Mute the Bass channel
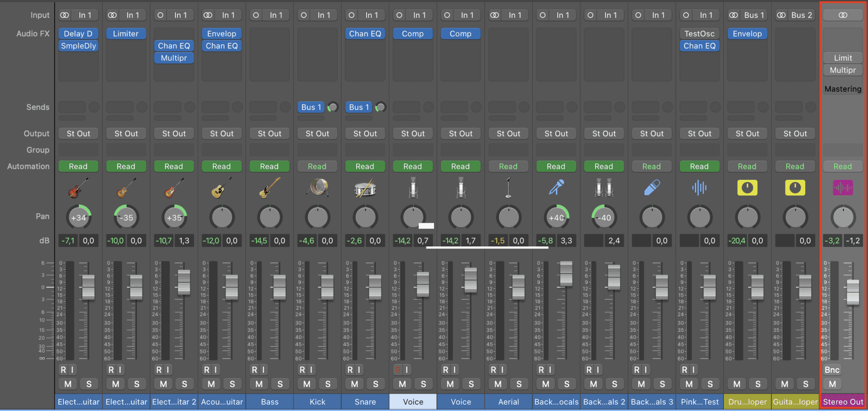Viewport: 868px width, 411px height. point(259,384)
